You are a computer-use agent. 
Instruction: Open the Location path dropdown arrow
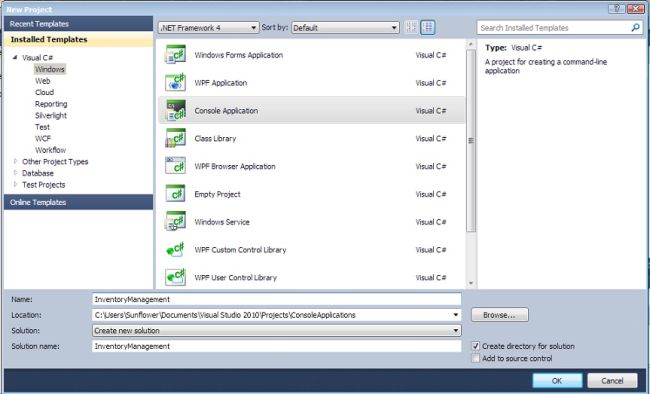tap(456, 315)
